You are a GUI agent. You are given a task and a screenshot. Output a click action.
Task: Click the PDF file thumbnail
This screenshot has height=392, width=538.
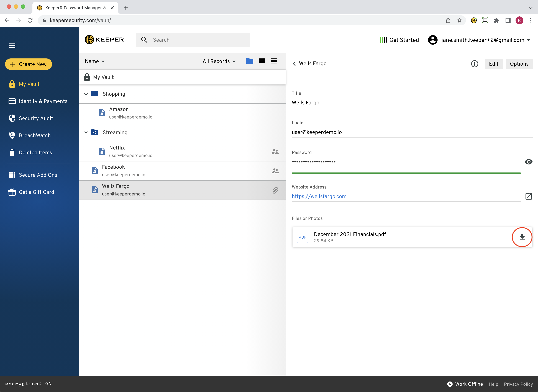302,237
